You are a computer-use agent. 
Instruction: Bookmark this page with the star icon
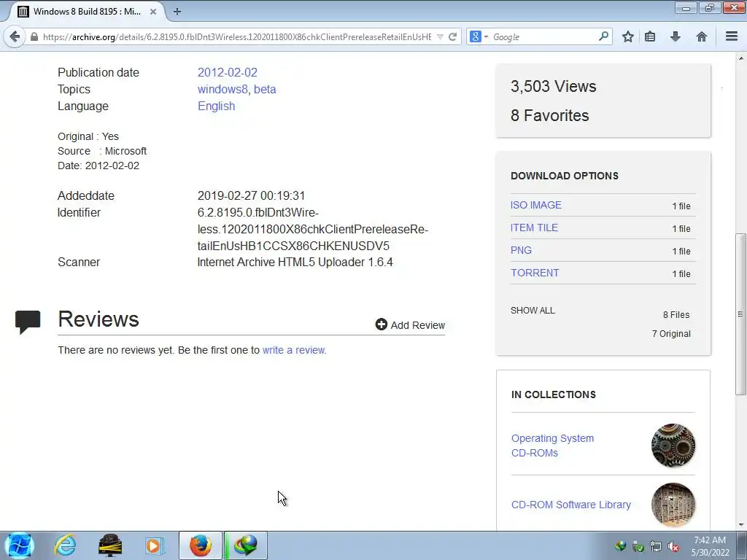tap(628, 36)
